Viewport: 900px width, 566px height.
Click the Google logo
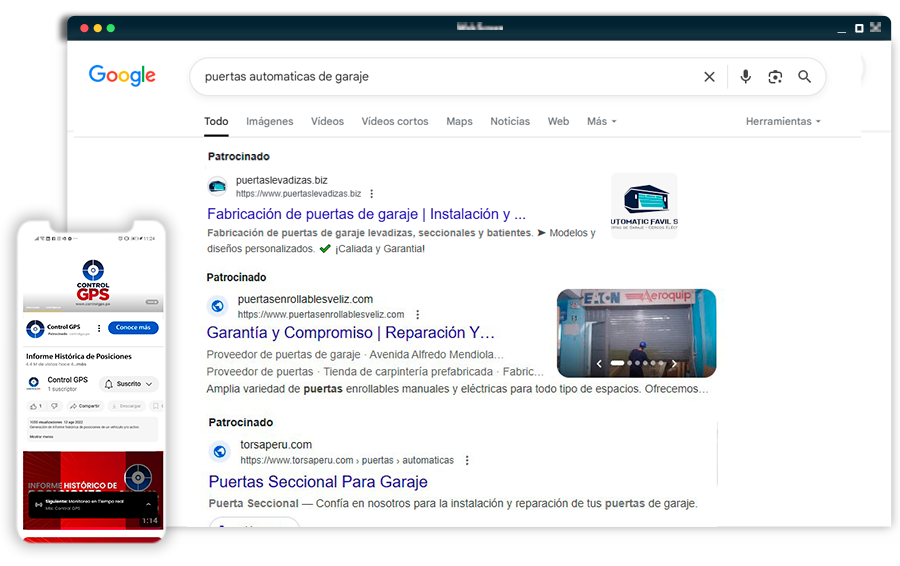(122, 76)
